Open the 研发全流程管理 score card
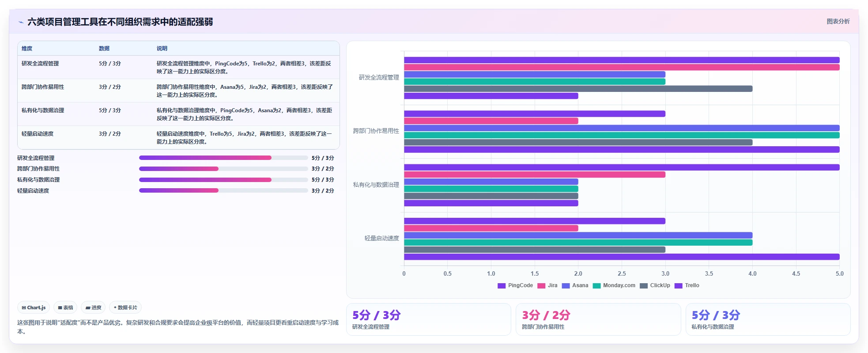 click(x=428, y=319)
